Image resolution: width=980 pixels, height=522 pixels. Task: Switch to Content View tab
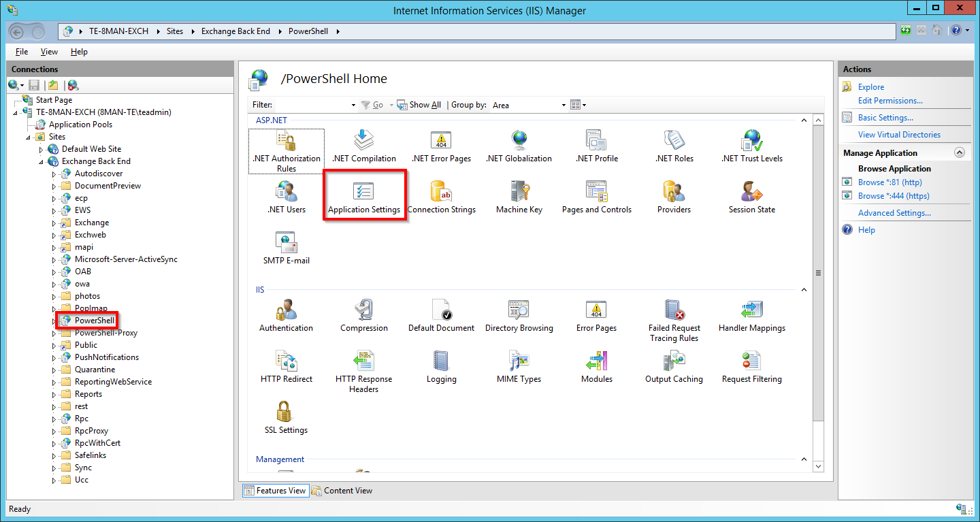(342, 491)
